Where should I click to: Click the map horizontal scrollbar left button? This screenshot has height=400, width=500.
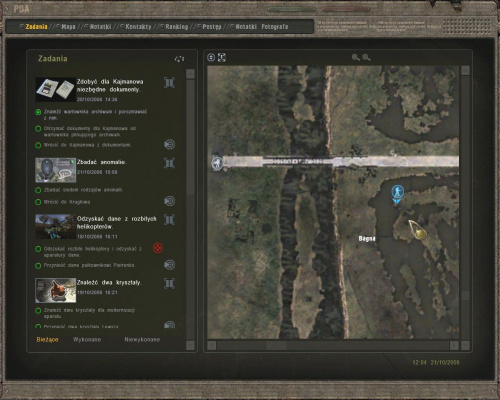pyautogui.click(x=212, y=345)
